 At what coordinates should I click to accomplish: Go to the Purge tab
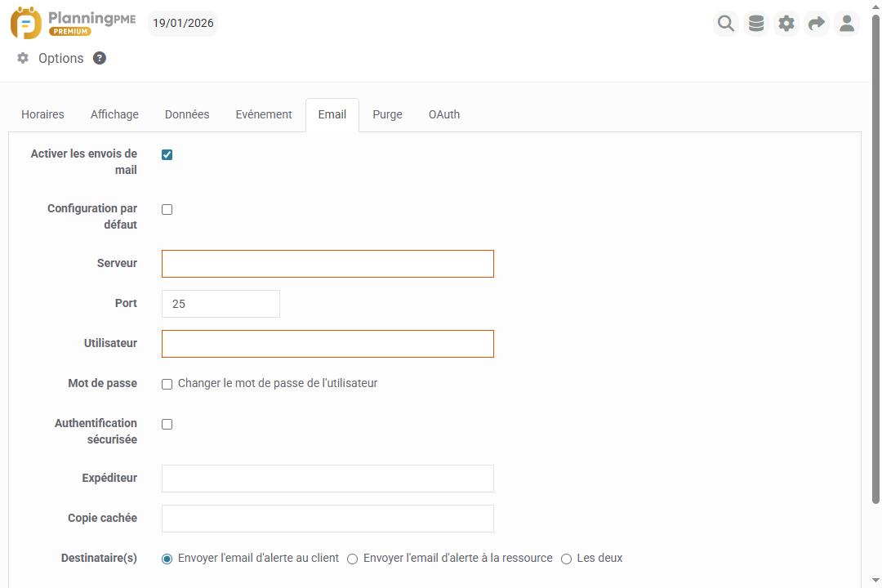tap(388, 115)
